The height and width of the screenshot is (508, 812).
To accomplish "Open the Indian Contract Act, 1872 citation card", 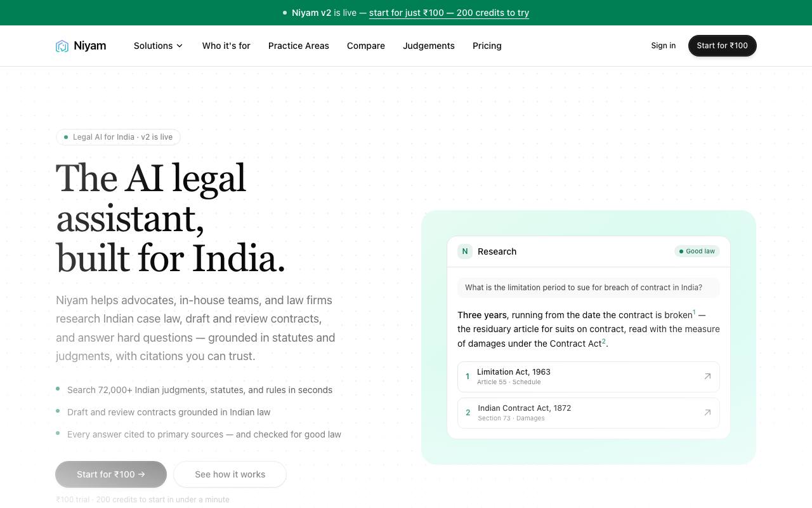I will coord(589,413).
